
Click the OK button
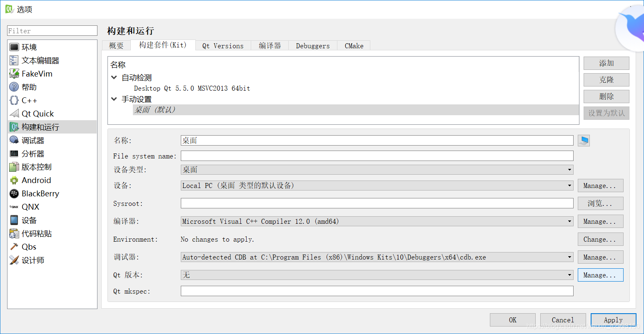point(512,320)
